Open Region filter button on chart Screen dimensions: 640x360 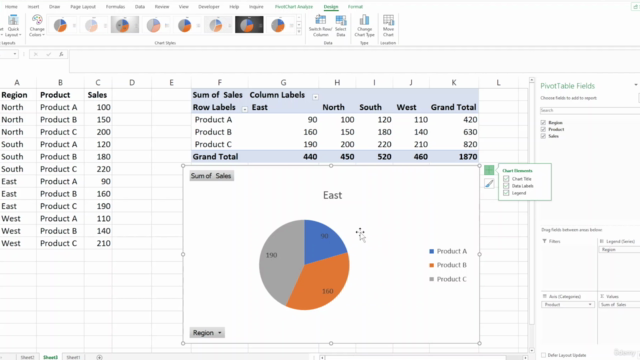click(x=207, y=333)
